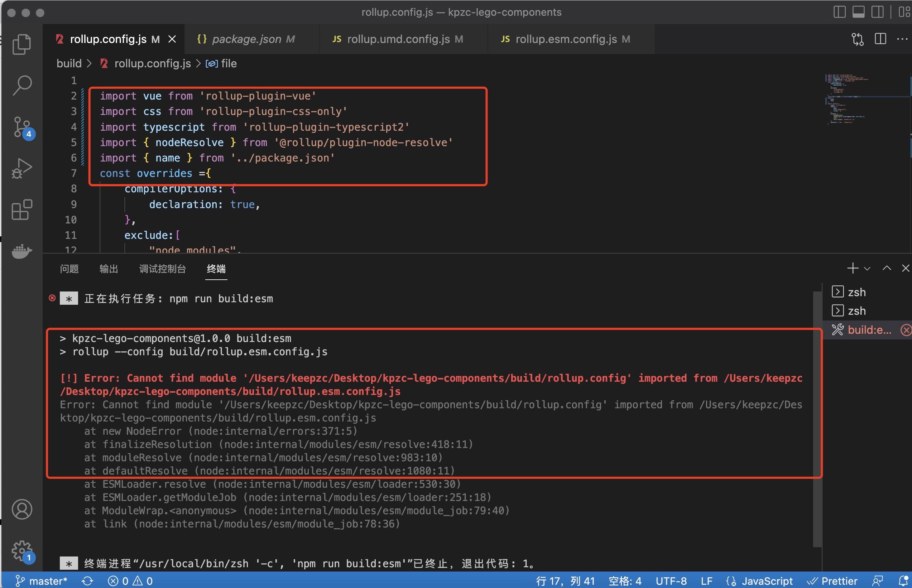Toggle primary side bar layout icon

click(x=839, y=12)
